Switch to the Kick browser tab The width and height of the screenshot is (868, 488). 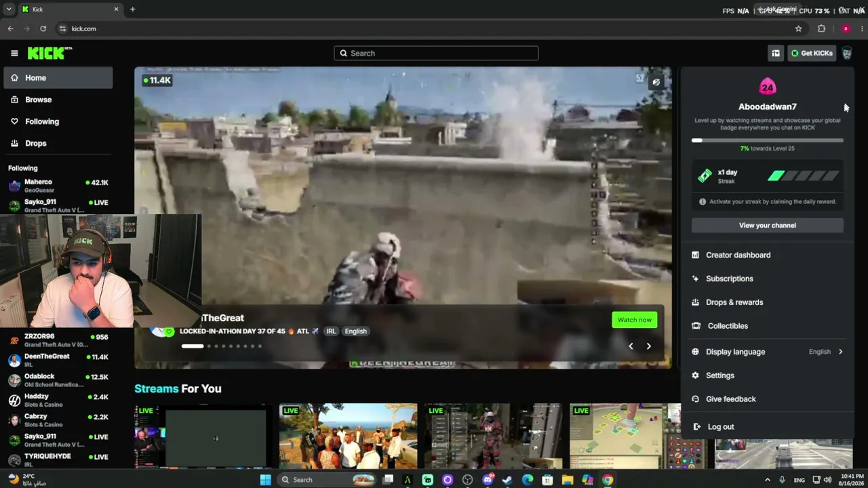(x=71, y=9)
